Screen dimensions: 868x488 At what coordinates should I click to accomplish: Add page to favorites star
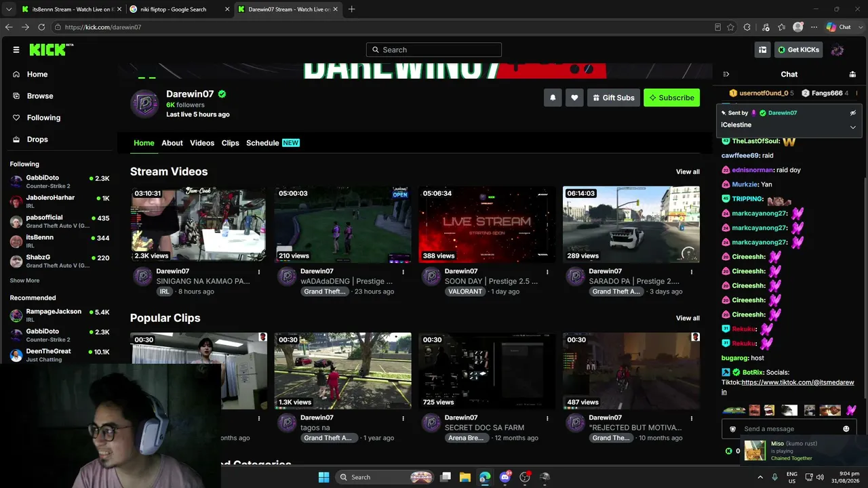pyautogui.click(x=730, y=27)
